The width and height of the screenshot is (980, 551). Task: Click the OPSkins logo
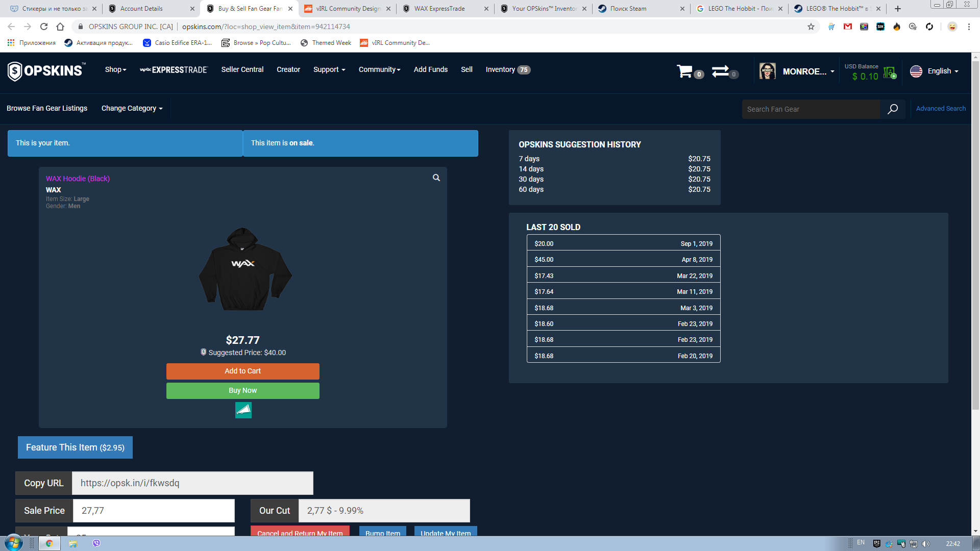(x=46, y=71)
